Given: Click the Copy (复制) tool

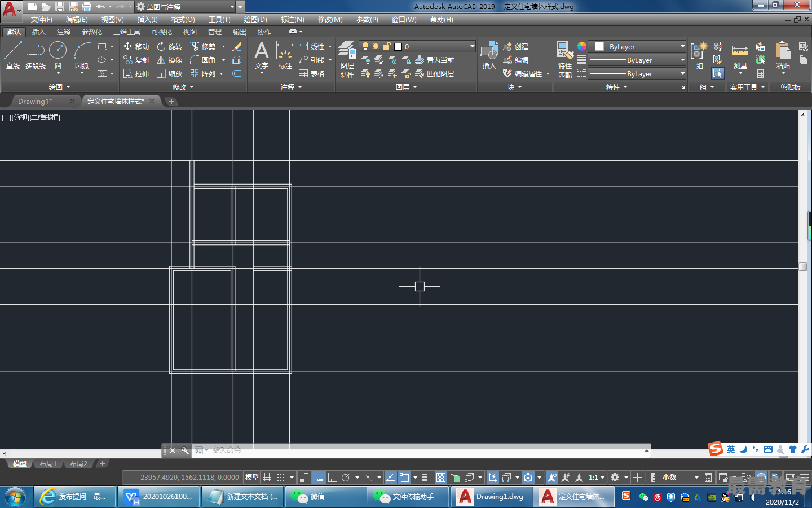Looking at the screenshot, I should [x=136, y=60].
